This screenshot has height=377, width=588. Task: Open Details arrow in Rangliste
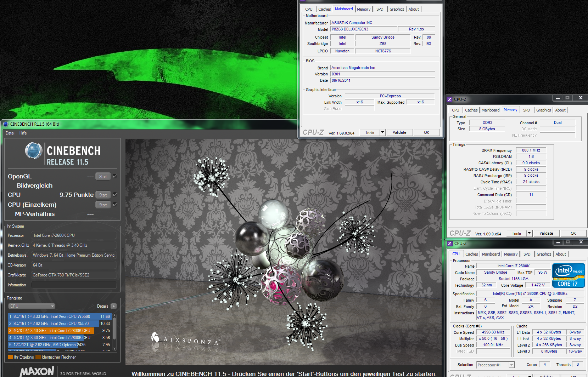point(113,306)
